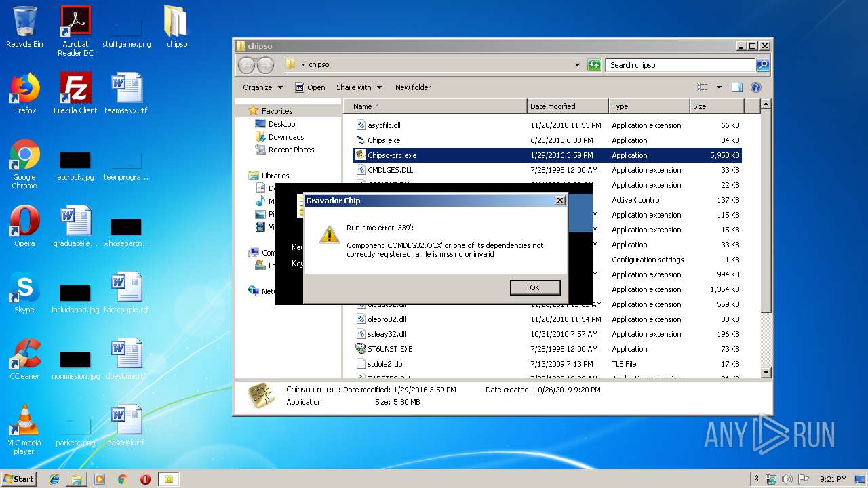Open the Organize menu
Viewport: 868px width, 488px height.
tap(262, 87)
